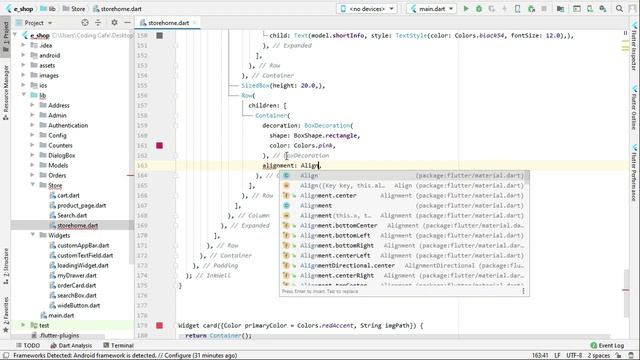Open the Structure tool window
Image resolution: width=640 pixels, height=360 pixels.
[6, 267]
